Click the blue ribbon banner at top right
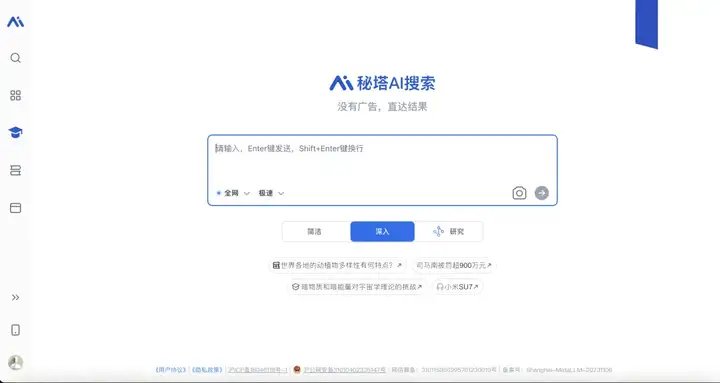 [647, 24]
